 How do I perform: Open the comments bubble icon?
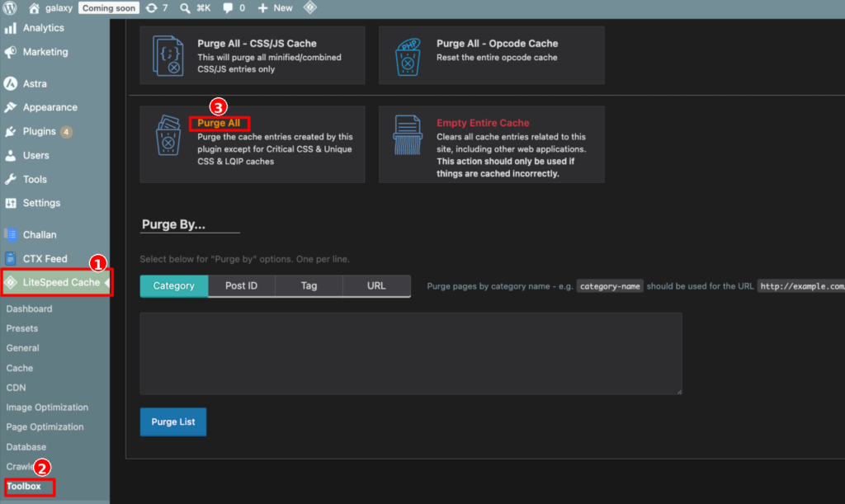pyautogui.click(x=228, y=8)
